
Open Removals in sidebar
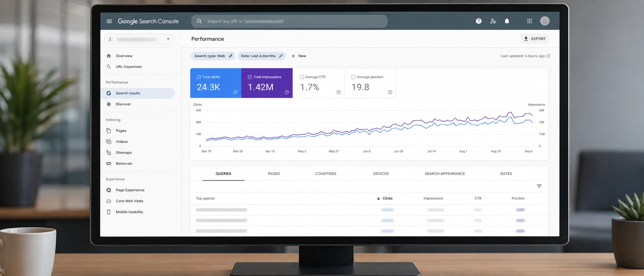124,164
